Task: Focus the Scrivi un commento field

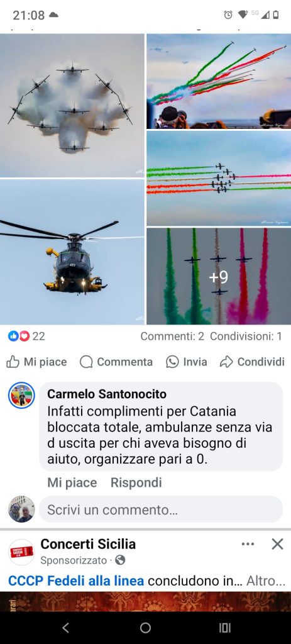Action: click(161, 509)
